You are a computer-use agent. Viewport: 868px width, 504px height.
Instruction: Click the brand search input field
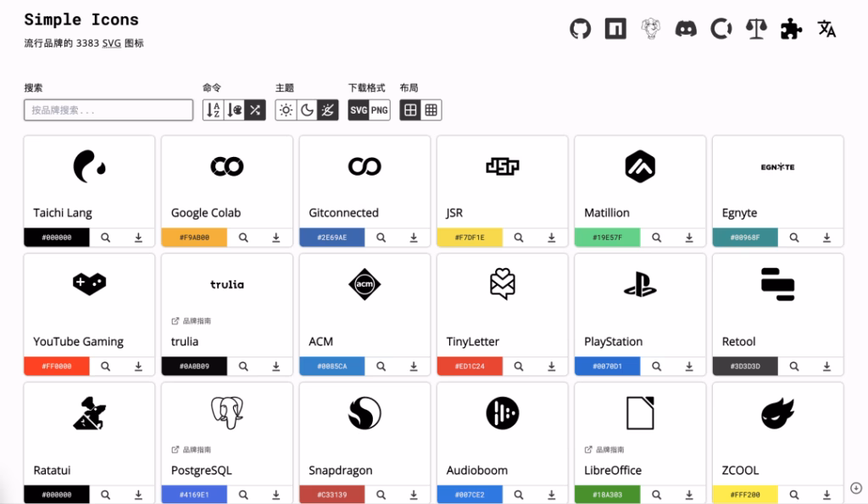[108, 110]
